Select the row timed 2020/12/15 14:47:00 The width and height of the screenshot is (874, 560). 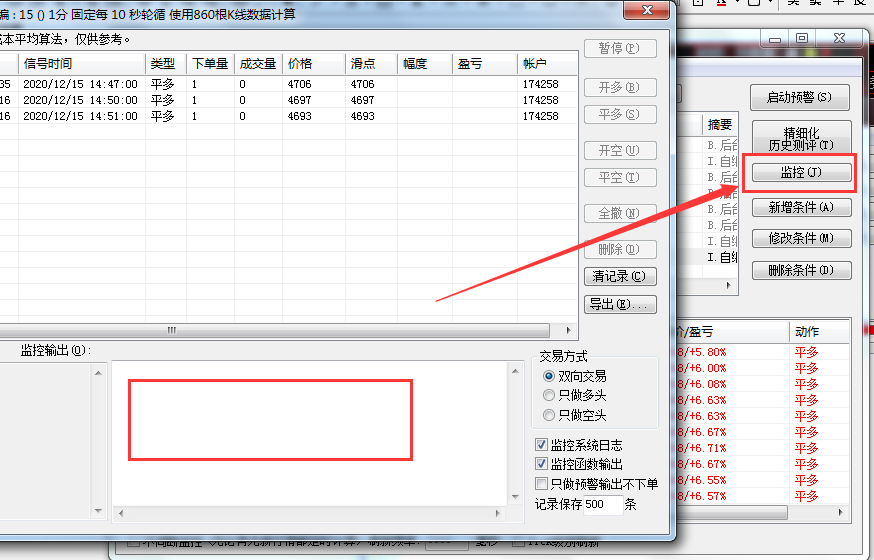click(288, 84)
